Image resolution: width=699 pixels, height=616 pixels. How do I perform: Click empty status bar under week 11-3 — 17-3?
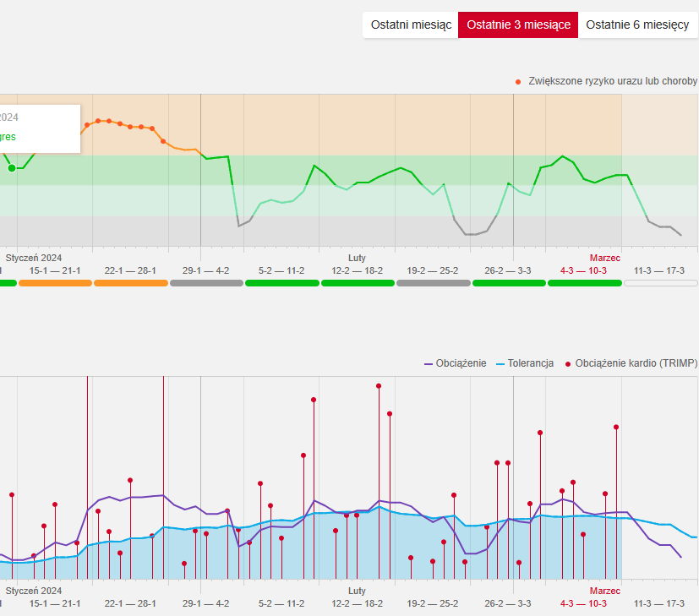point(660,283)
